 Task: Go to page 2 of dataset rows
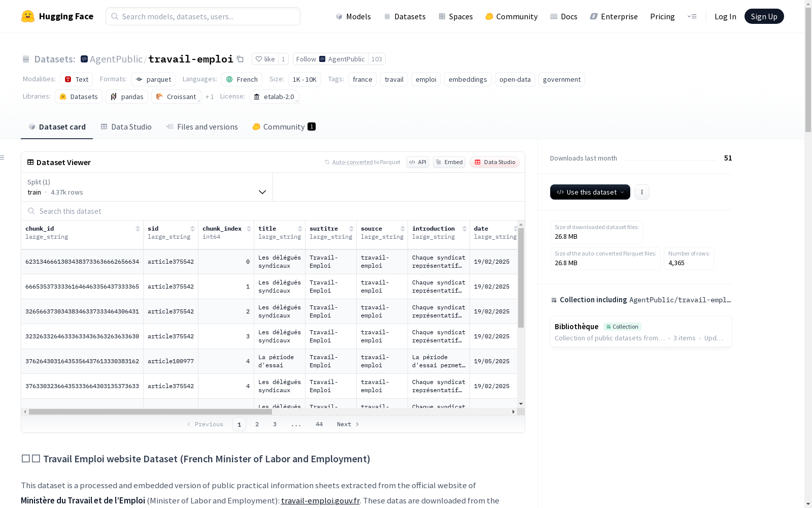pos(257,424)
